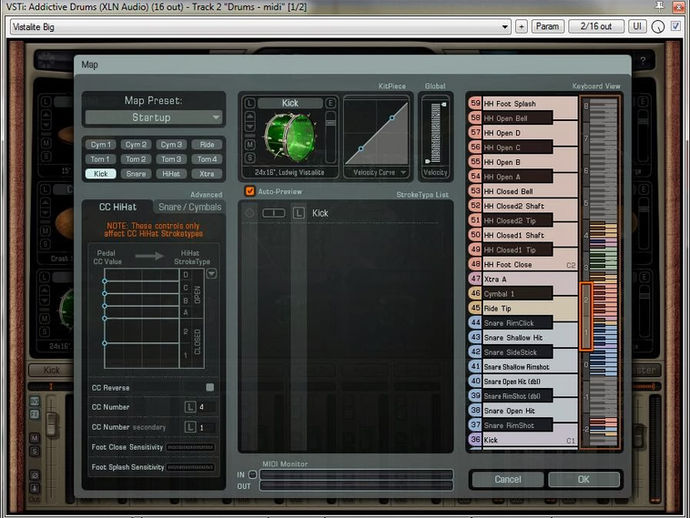Click the green Ludwig Vistalite kick drum image
690x518 pixels.
point(290,137)
